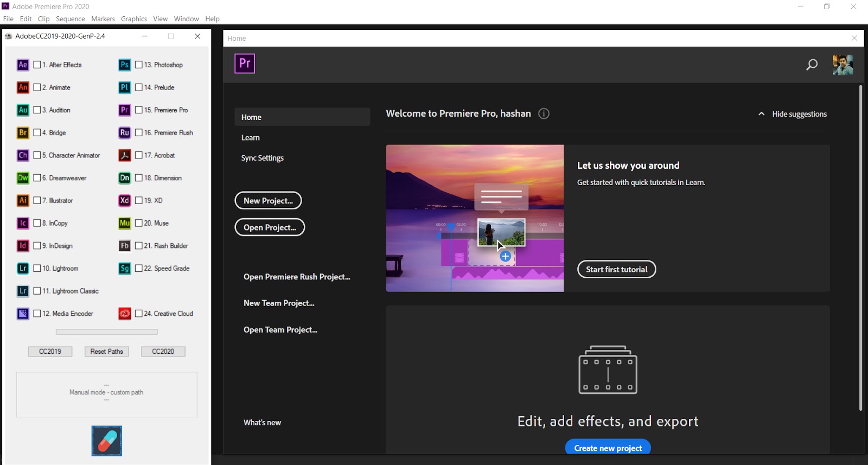Click the Open Project... button
This screenshot has height=465, width=868.
270,227
